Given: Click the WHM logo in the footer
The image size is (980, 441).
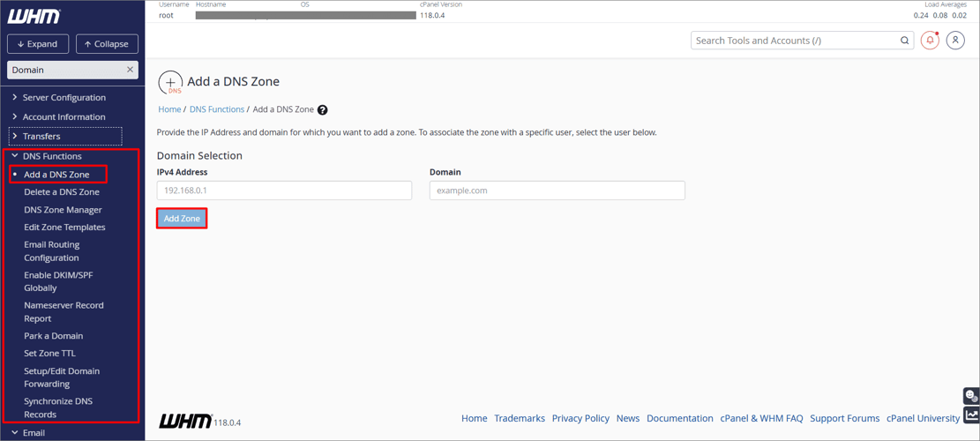Looking at the screenshot, I should click(x=186, y=421).
